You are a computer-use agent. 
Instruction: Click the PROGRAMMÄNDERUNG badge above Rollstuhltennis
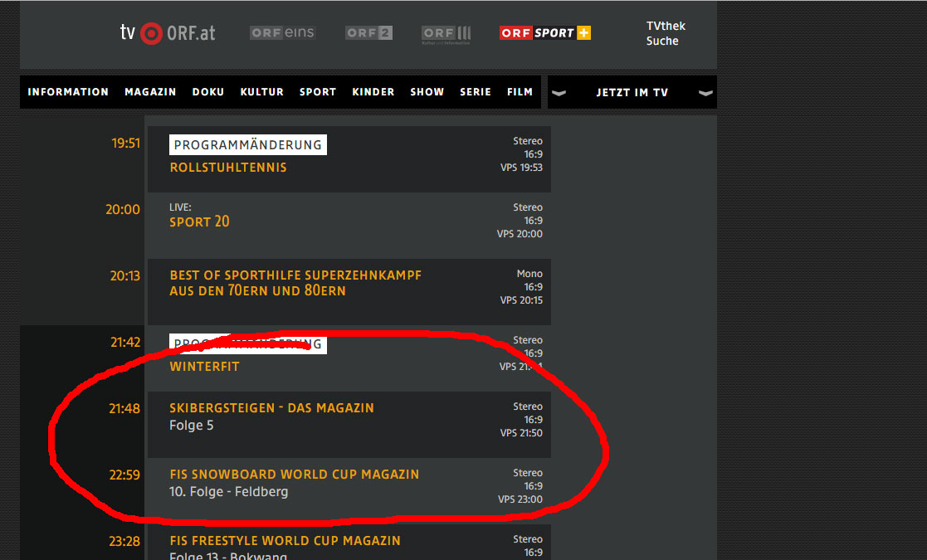247,144
